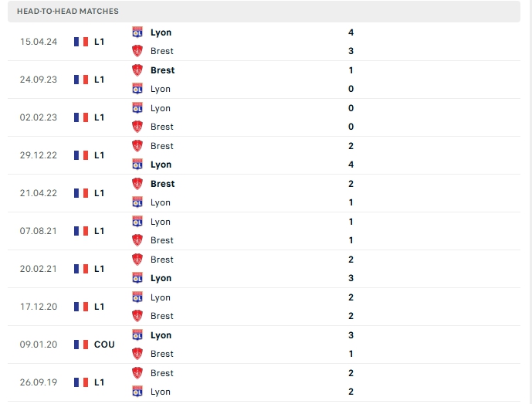
Task: Open Brest team link in 24.09.23 match
Action: (162, 70)
